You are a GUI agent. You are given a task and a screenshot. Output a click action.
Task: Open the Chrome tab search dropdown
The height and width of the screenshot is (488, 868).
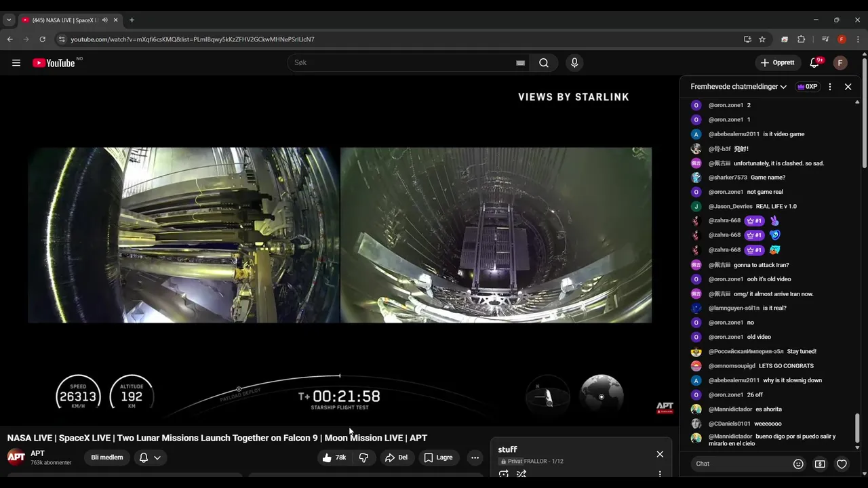pos(9,20)
